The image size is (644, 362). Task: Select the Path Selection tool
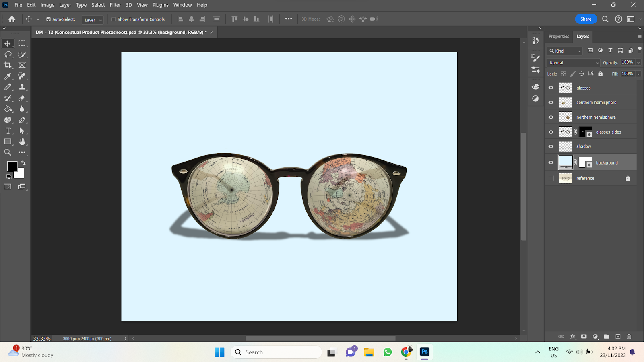pos(22,131)
